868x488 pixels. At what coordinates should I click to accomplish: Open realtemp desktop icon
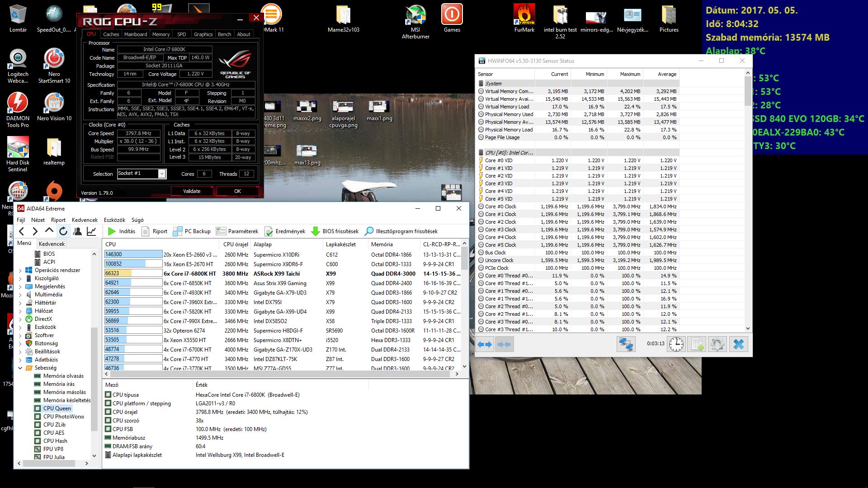54,151
